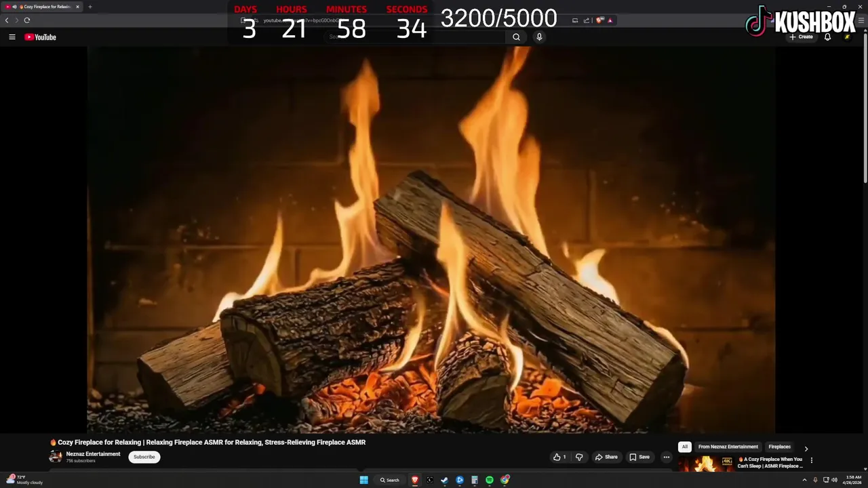The width and height of the screenshot is (868, 488).
Task: Select the All filter chip
Action: tap(685, 447)
